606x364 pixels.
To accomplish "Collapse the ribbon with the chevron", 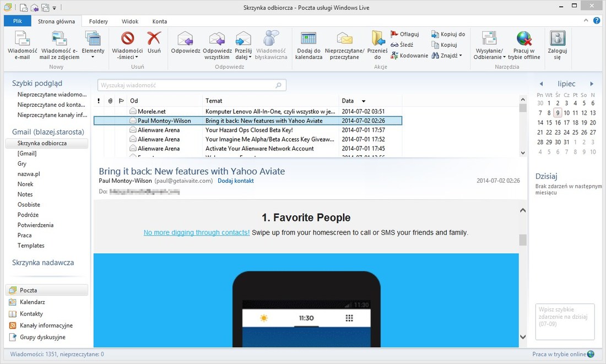I will [586, 20].
